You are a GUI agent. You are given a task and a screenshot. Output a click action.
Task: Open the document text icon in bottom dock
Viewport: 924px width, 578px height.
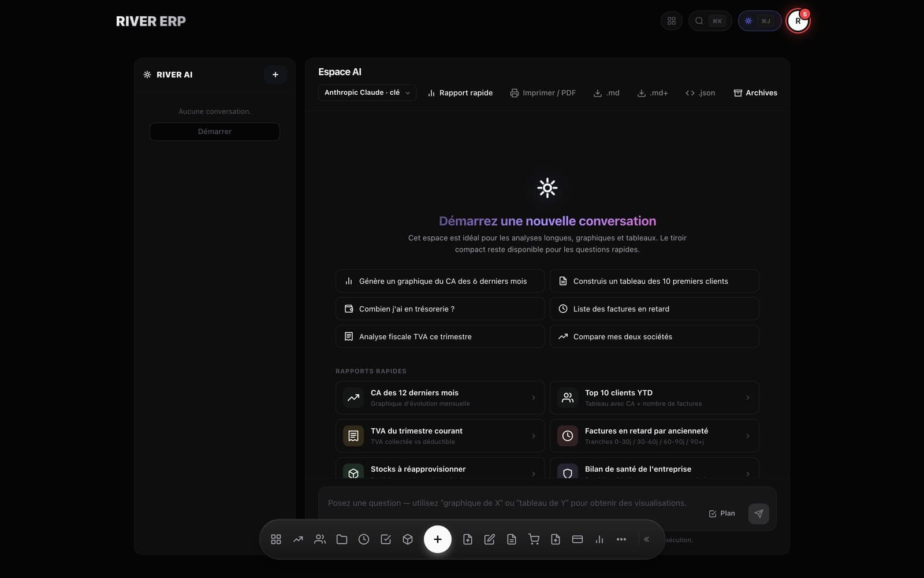coord(512,539)
